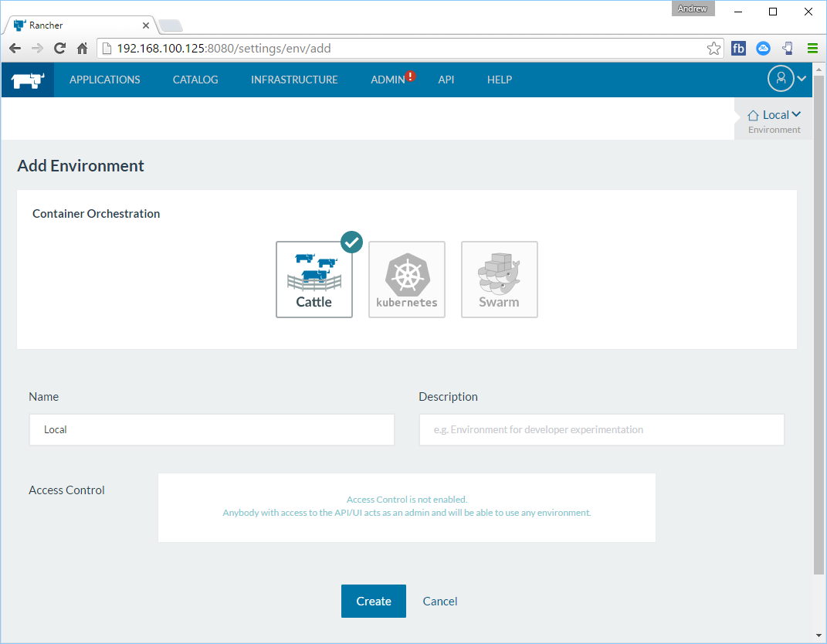Focus the Description input field
Viewport: 827px width, 644px height.
point(602,429)
